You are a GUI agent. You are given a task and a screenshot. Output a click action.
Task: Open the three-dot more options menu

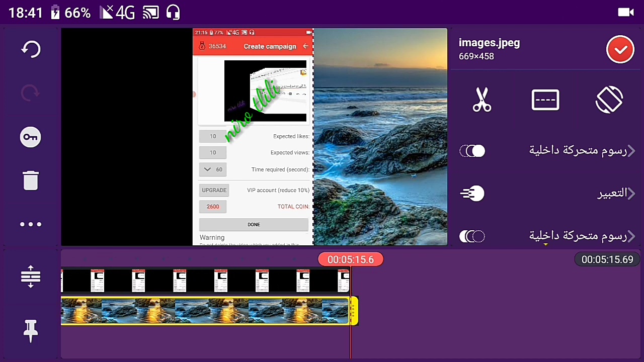tap(31, 224)
